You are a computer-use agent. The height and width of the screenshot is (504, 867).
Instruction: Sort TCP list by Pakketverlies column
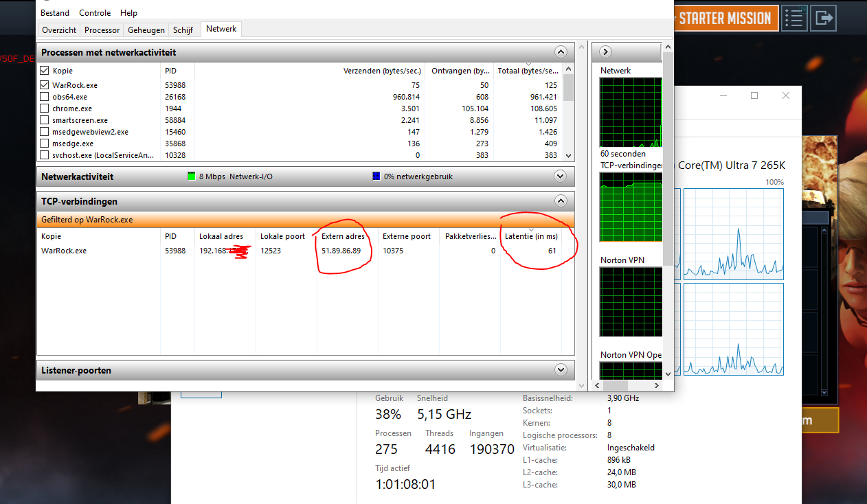(x=470, y=236)
